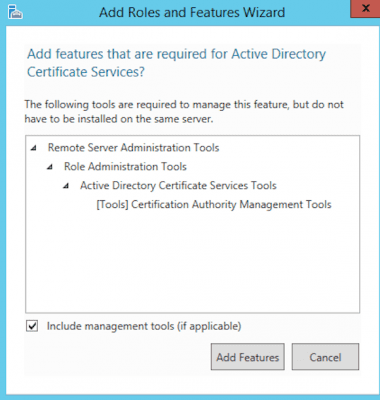Select Certification Authority Management Tools entry
Viewport: 380px width, 400px height.
click(214, 204)
